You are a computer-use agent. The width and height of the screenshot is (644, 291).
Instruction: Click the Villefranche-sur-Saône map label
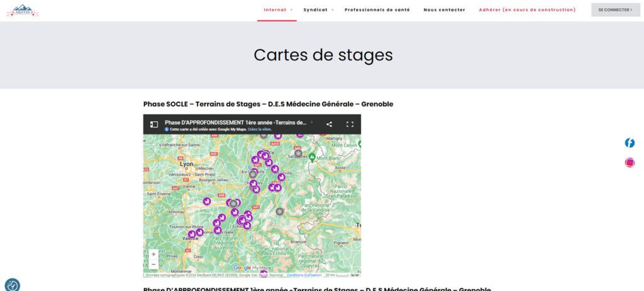179,145
